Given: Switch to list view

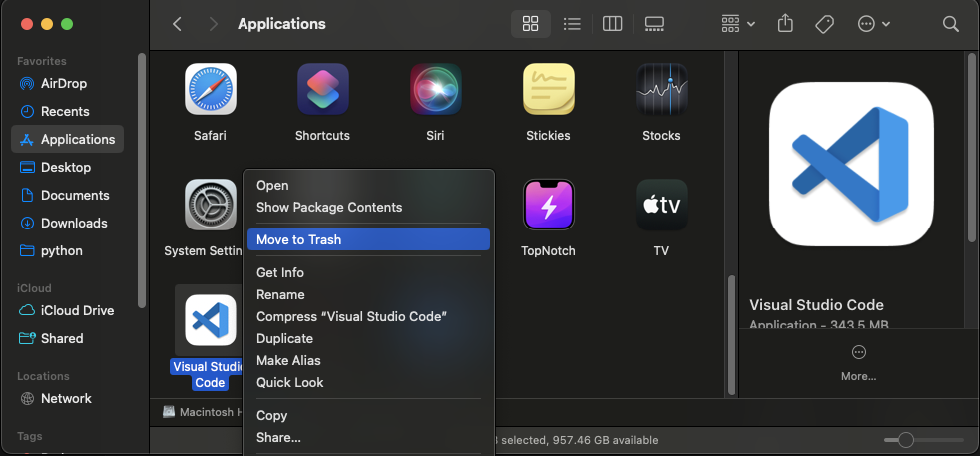Looking at the screenshot, I should pyautogui.click(x=571, y=24).
